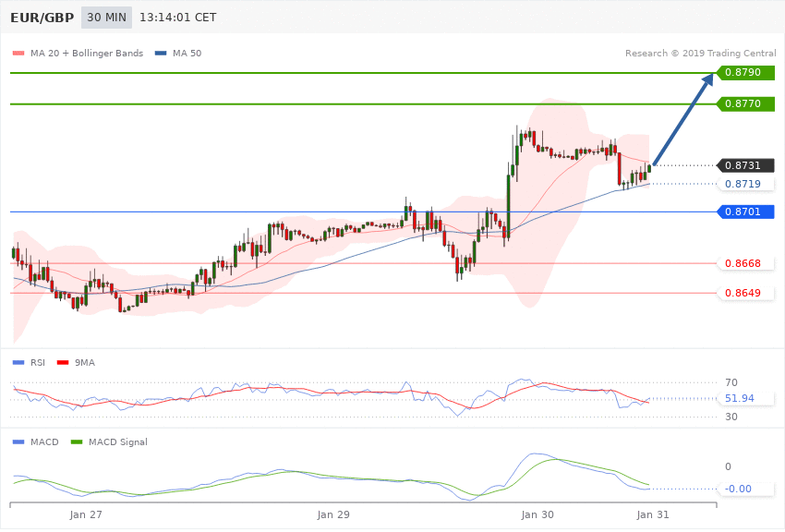
Task: Click the EUR/GBP pair title
Action: (x=42, y=18)
